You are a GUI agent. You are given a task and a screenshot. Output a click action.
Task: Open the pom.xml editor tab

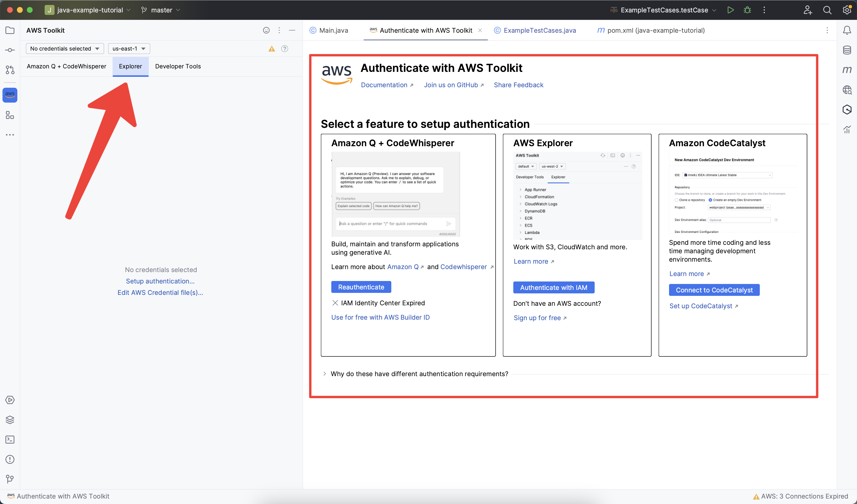pyautogui.click(x=651, y=30)
